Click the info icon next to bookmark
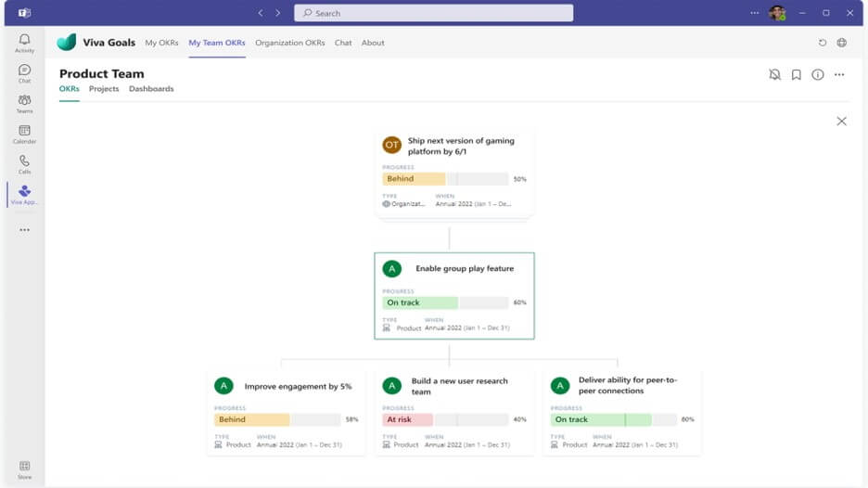The height and width of the screenshot is (488, 868). (817, 74)
